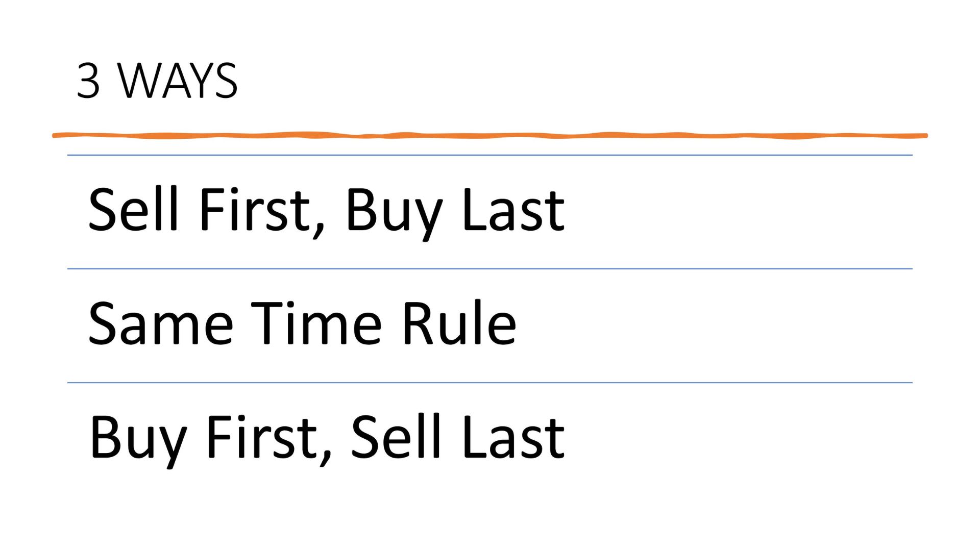Select the word Same in Same Time Rule

click(161, 323)
